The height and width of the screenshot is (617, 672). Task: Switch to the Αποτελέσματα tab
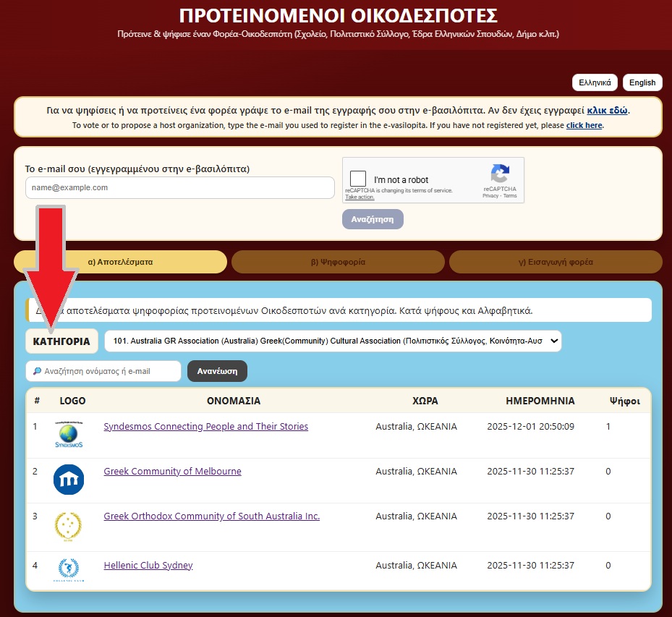[x=120, y=262]
